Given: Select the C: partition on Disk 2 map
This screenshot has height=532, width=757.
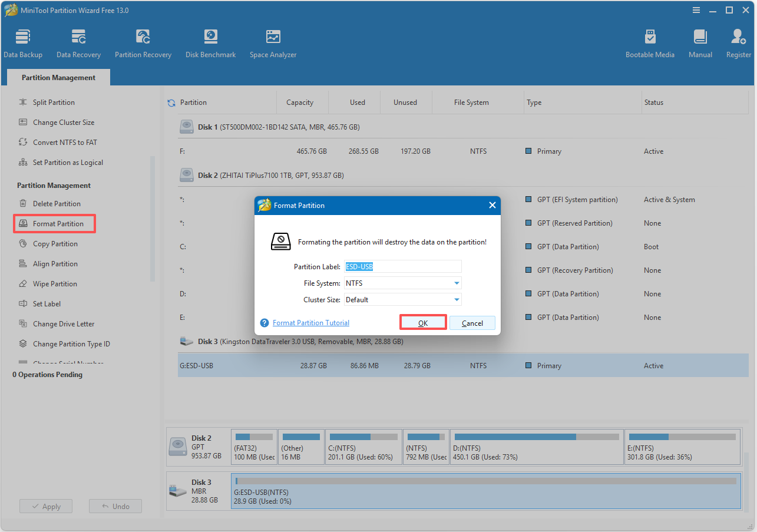Looking at the screenshot, I should (x=363, y=447).
